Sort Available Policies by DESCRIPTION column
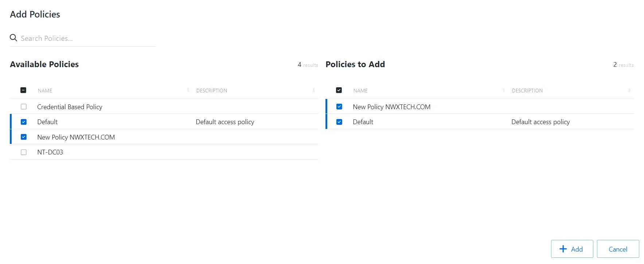The height and width of the screenshot is (264, 644). (x=212, y=91)
